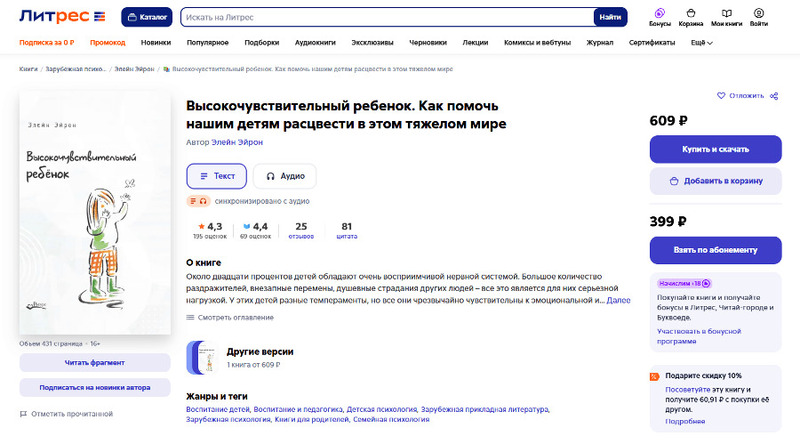
Task: Click Добавить в корзину button
Action: [715, 181]
